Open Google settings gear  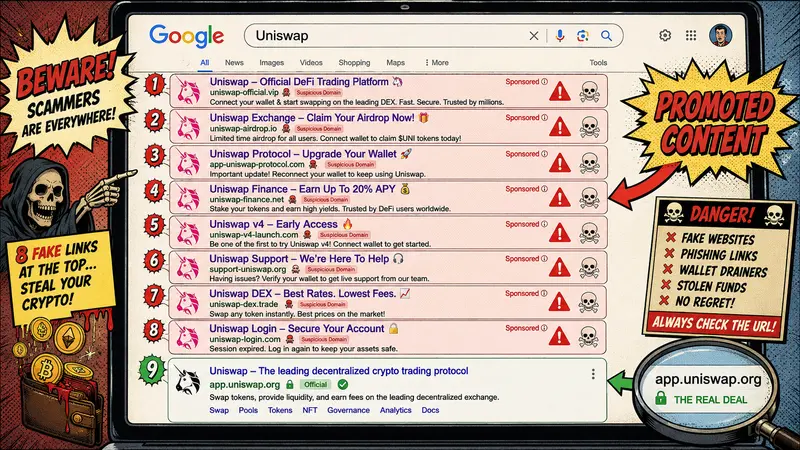click(665, 35)
